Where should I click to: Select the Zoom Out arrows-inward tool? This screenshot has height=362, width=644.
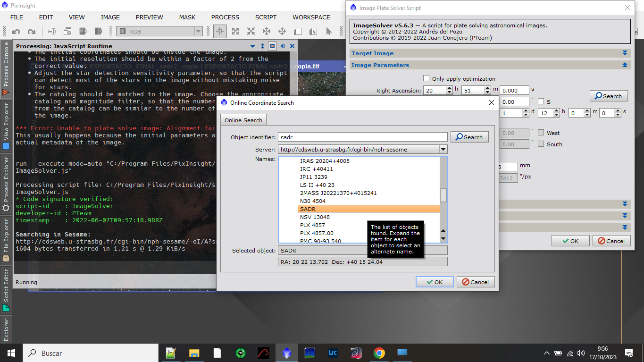click(x=251, y=32)
